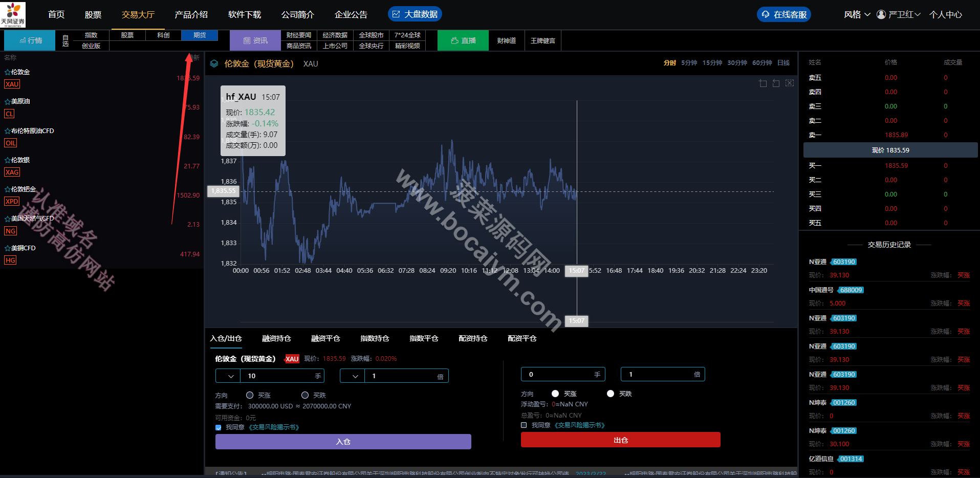The height and width of the screenshot is (478, 980).
Task: Click the layers icon beside 伦敦金 title
Action: [x=214, y=63]
